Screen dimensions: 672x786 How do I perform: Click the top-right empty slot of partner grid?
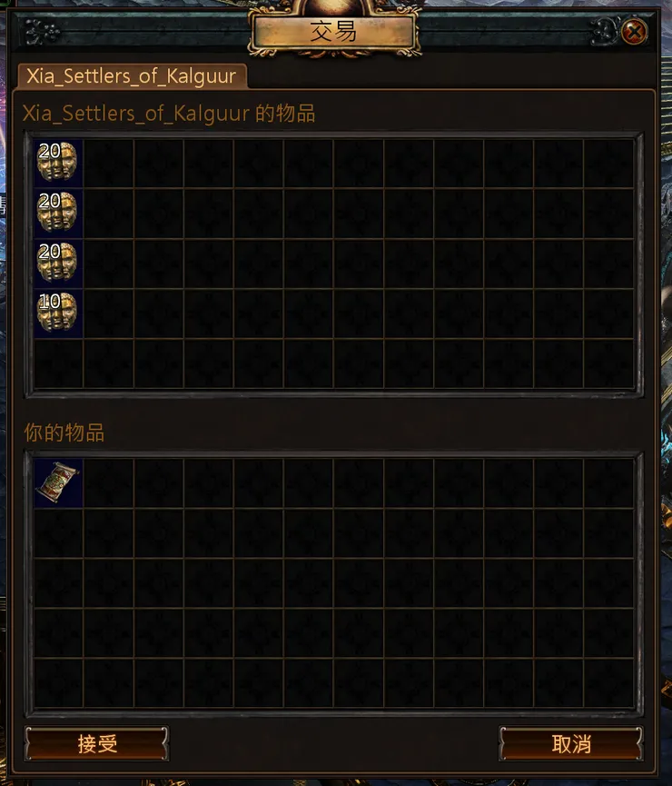pos(608,163)
